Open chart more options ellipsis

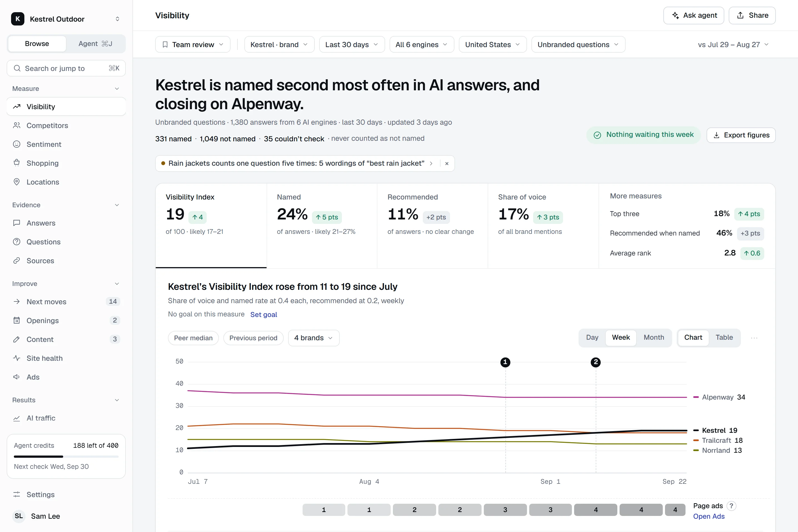coord(754,338)
